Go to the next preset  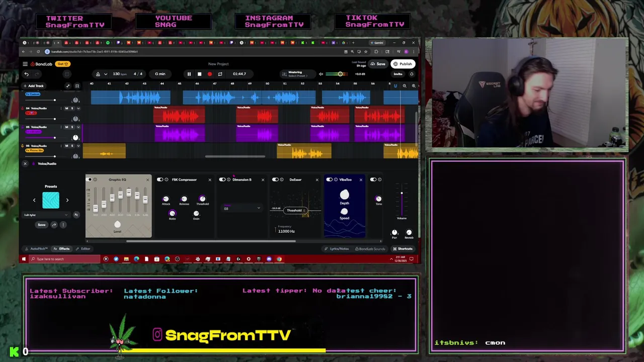(67, 200)
